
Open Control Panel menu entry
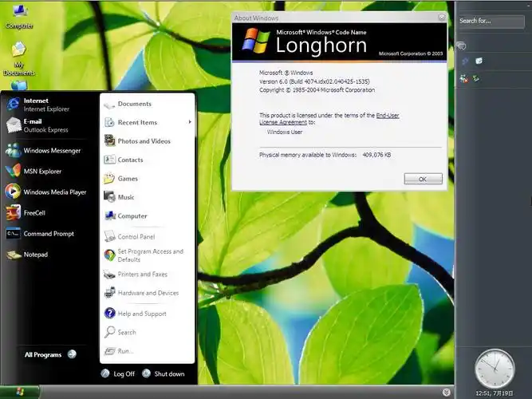(136, 237)
